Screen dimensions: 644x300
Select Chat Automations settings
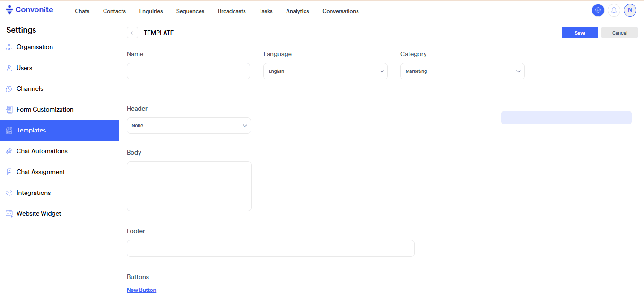point(59,151)
